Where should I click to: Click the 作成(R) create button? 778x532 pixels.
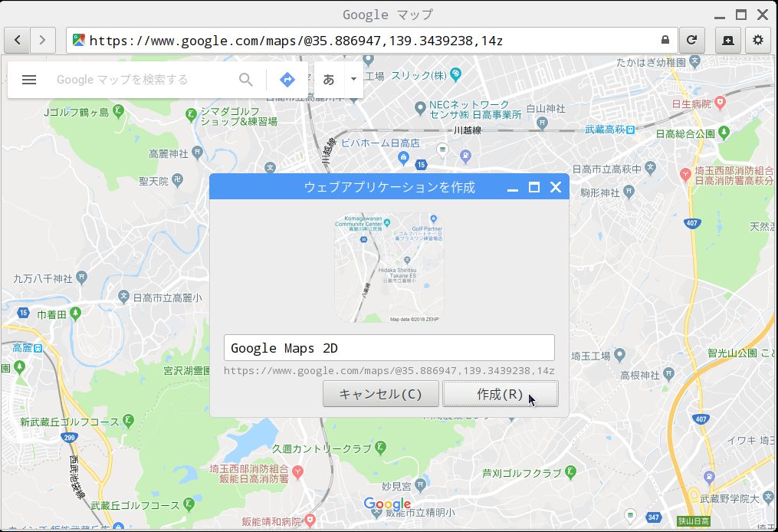[x=500, y=394]
